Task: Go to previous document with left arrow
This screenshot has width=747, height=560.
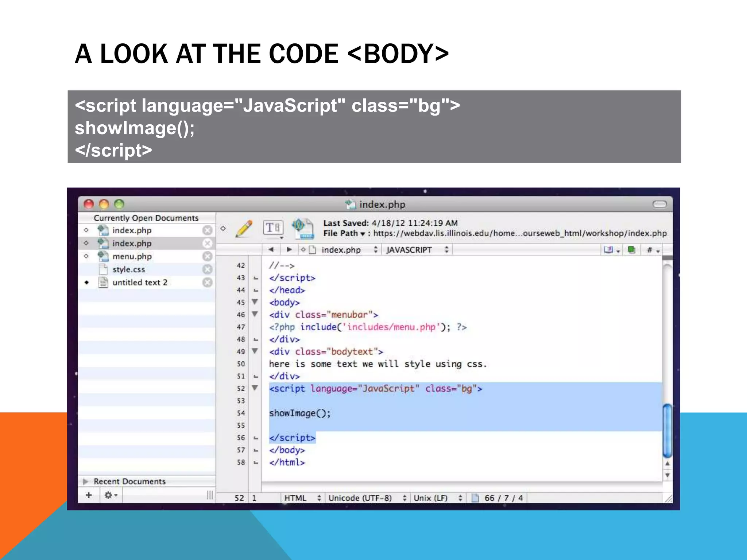Action: [271, 250]
